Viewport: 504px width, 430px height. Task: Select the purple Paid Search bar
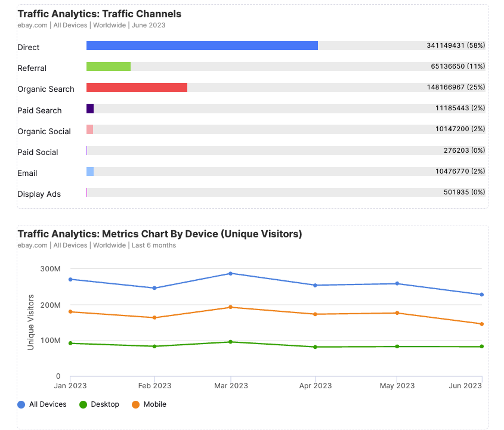(91, 108)
